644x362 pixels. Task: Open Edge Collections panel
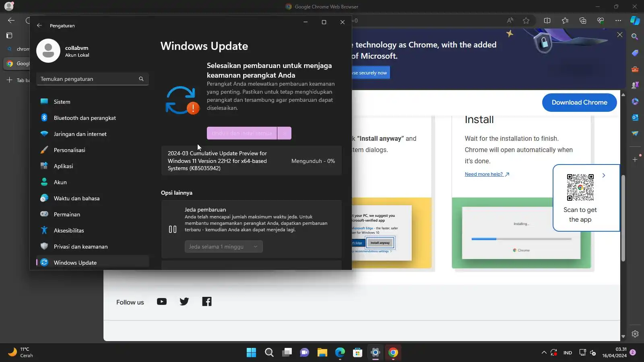pyautogui.click(x=583, y=21)
